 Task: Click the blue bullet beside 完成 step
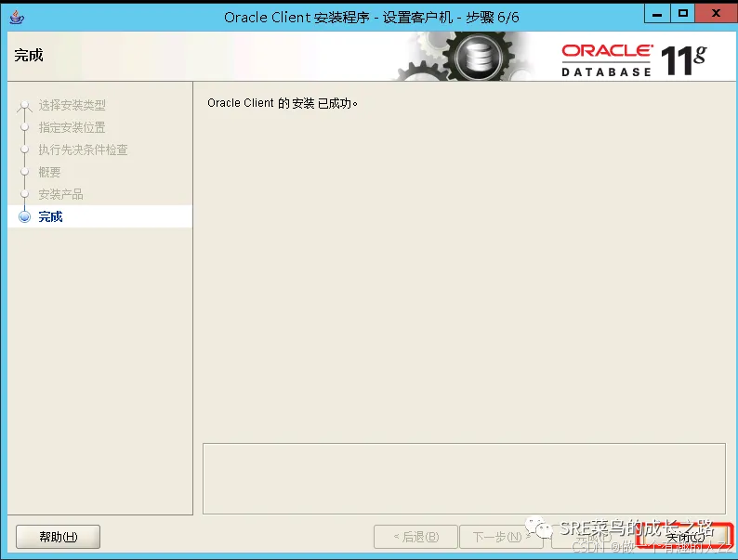(x=24, y=216)
